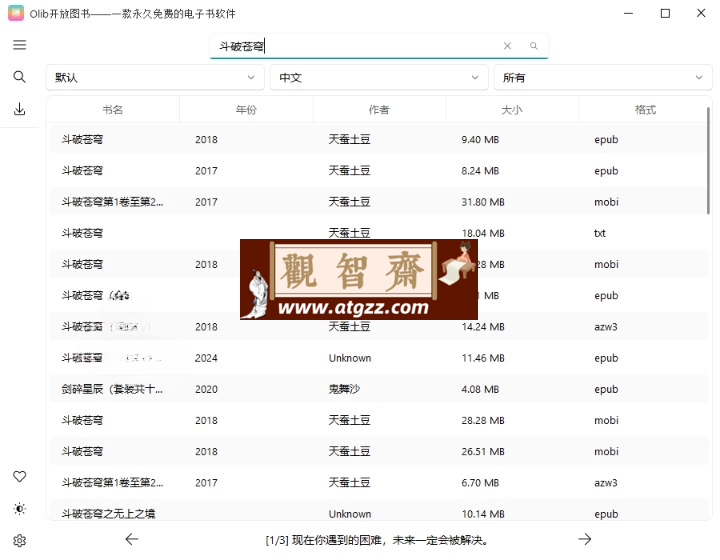This screenshot has width=720, height=560.
Task: Run search with the magnifier in the search box
Action: 534,46
